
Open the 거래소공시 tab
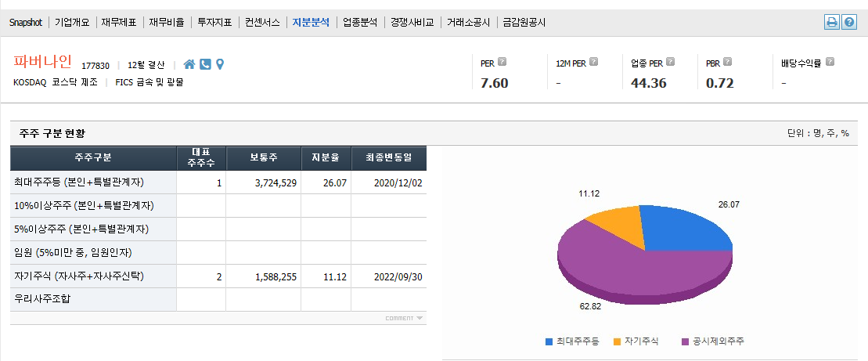click(468, 23)
